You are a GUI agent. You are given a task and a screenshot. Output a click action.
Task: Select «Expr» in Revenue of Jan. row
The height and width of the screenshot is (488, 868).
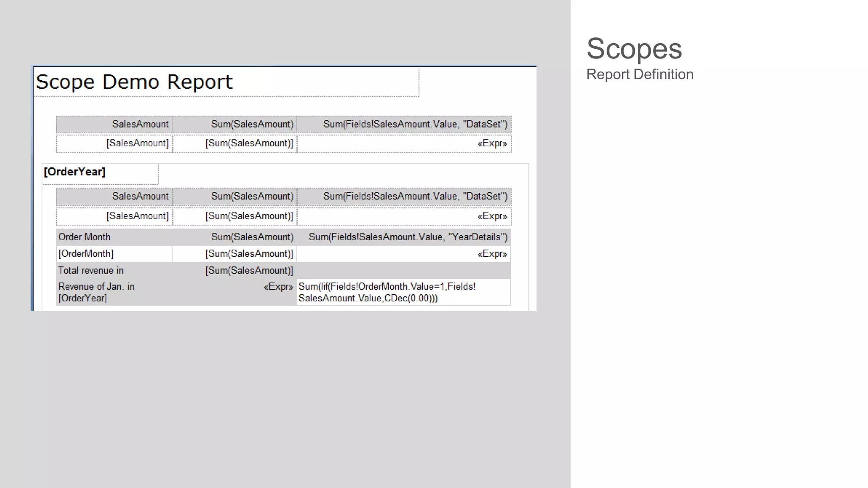coord(235,292)
